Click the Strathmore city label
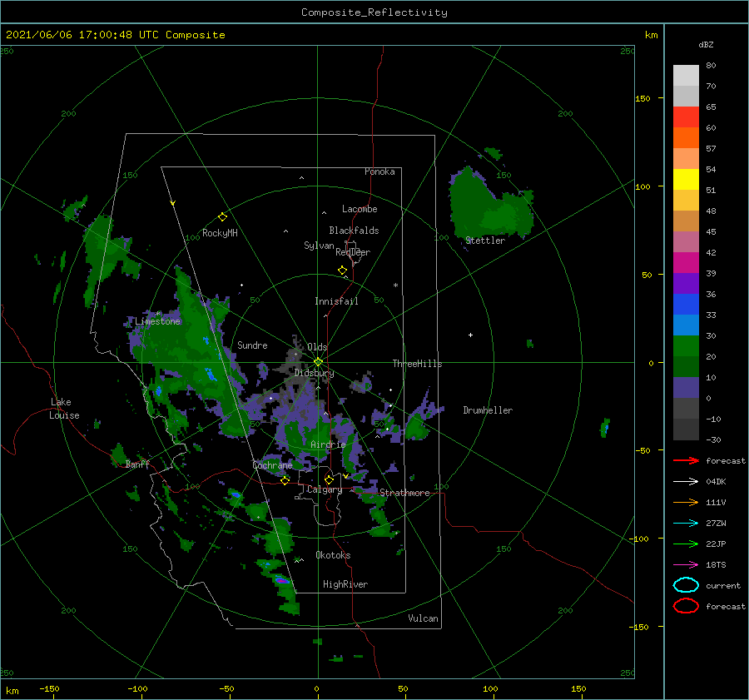This screenshot has width=749, height=700. 404,493
